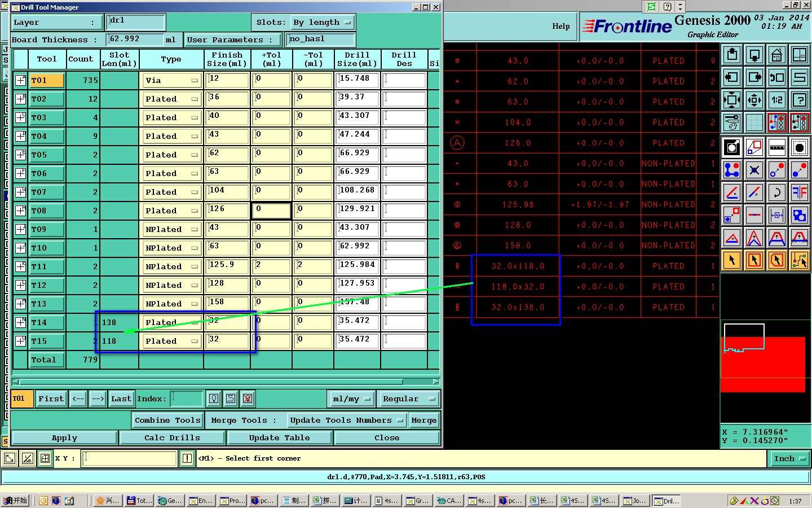The height and width of the screenshot is (508, 812).
Task: Click the horizontal scrollbar of the tool table
Action: 226,382
